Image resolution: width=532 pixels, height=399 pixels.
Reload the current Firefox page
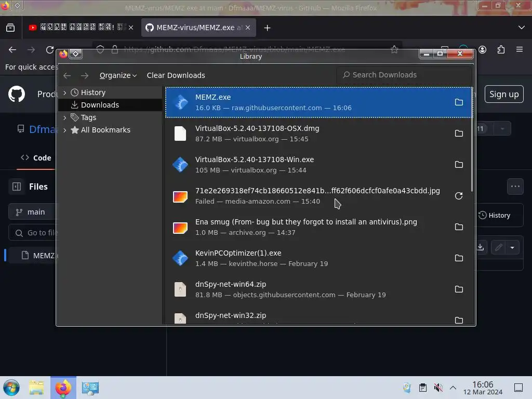coord(50,50)
